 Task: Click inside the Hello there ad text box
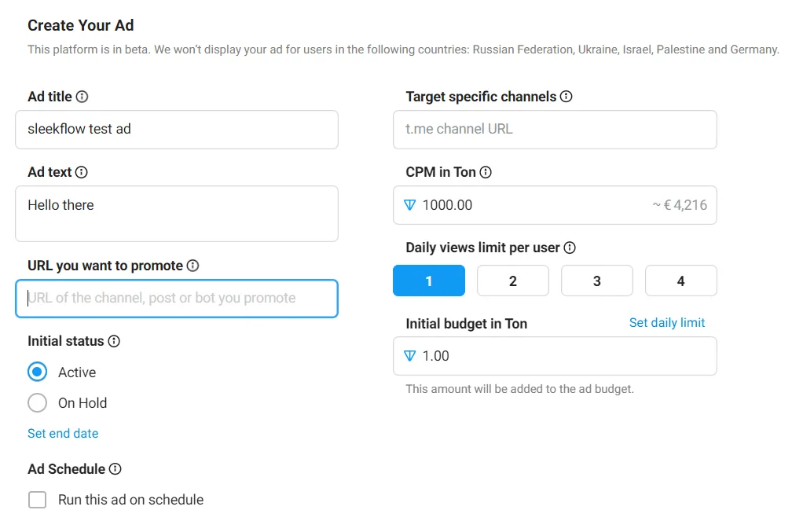coord(176,214)
